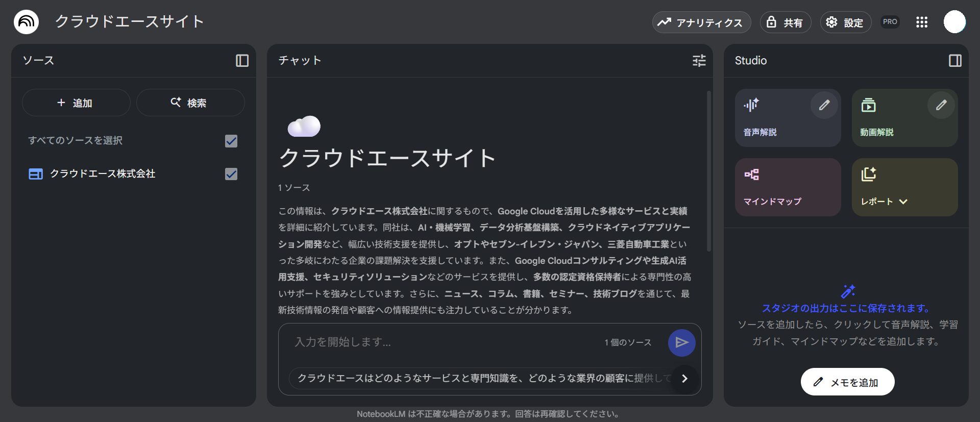The image size is (980, 422).
Task: Open Settings (設定) button
Action: [845, 22]
